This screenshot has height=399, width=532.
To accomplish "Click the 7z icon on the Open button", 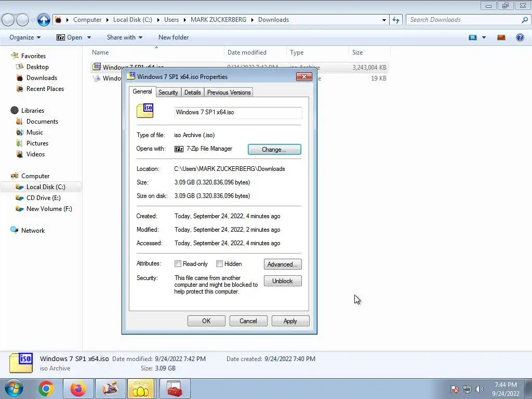I will pyautogui.click(x=61, y=37).
